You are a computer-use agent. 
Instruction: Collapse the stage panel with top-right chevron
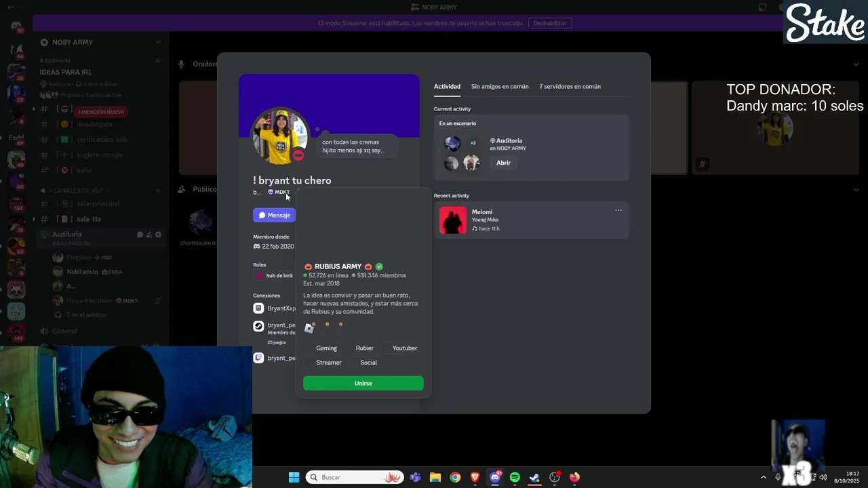point(856,64)
